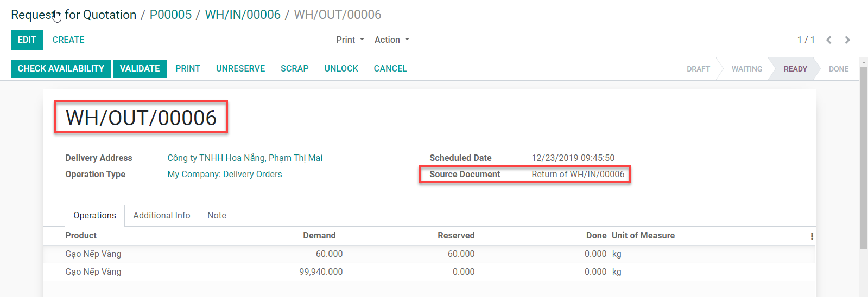
Task: Open column options kebab menu
Action: pos(812,236)
